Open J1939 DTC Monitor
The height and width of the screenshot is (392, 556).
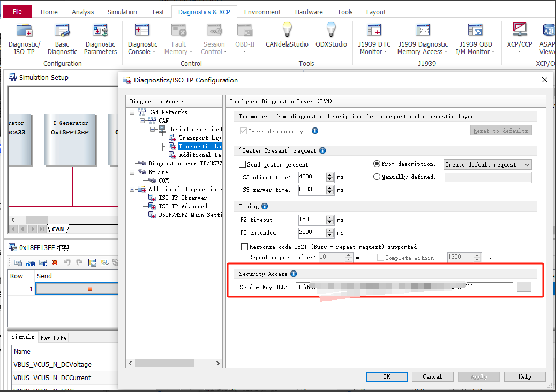374,31
